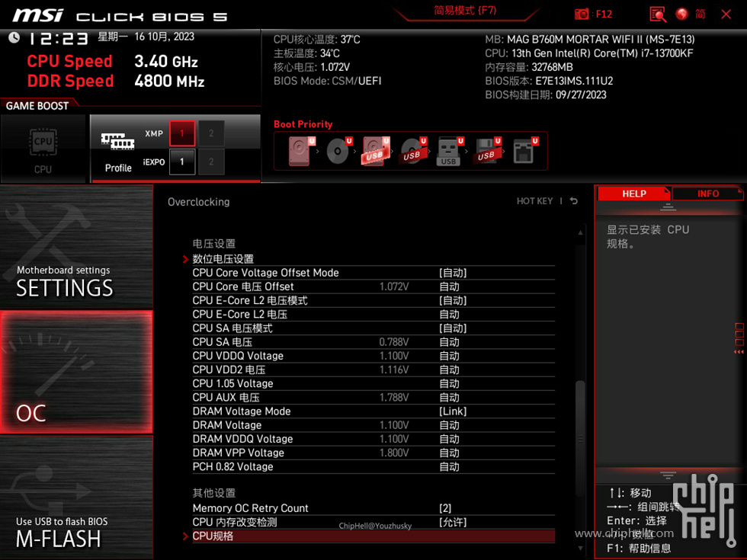Edit the CPU 1.05 Voltage value
The width and height of the screenshot is (747, 560).
[x=449, y=383]
